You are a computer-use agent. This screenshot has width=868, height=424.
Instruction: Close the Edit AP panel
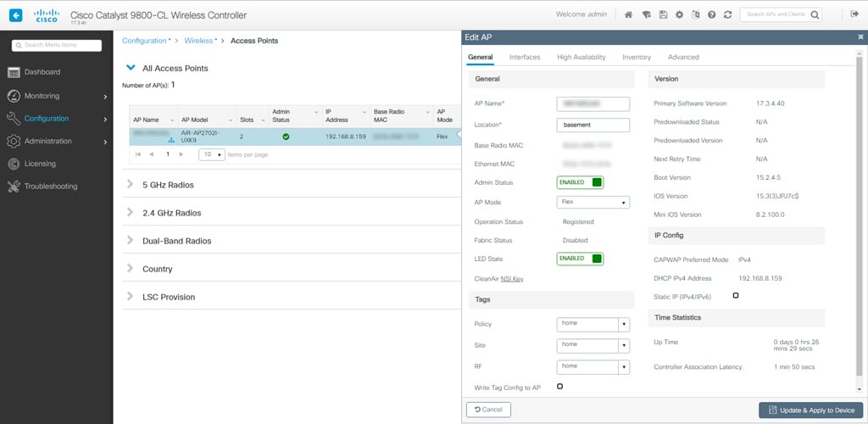860,37
